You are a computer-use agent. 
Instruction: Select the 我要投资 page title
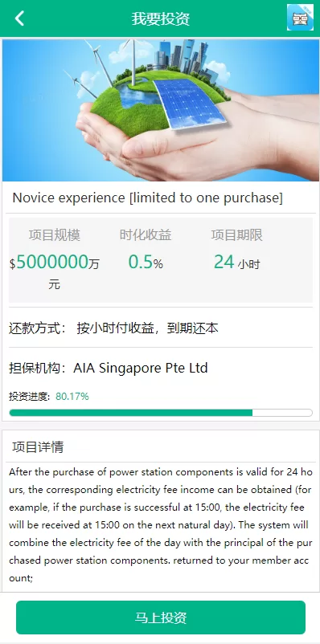pyautogui.click(x=161, y=19)
